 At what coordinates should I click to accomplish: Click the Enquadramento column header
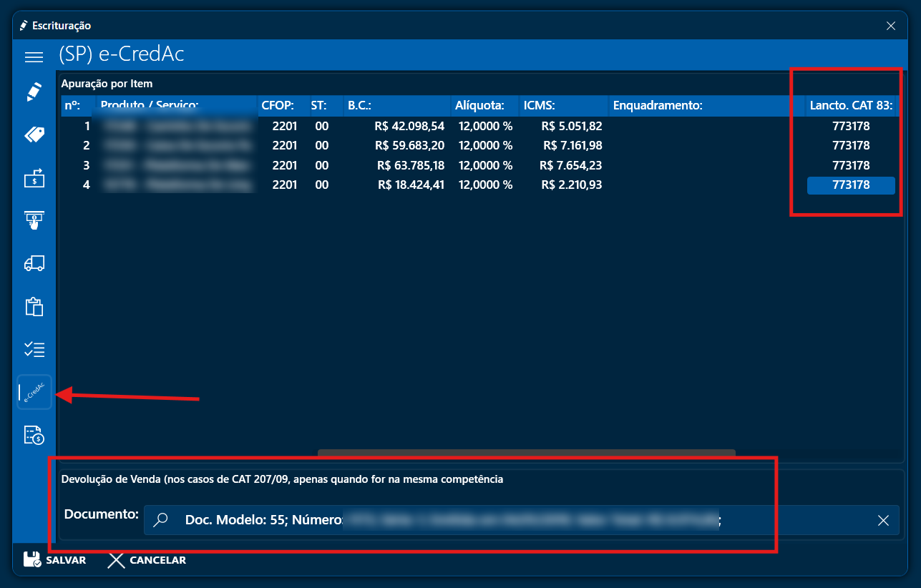658,106
